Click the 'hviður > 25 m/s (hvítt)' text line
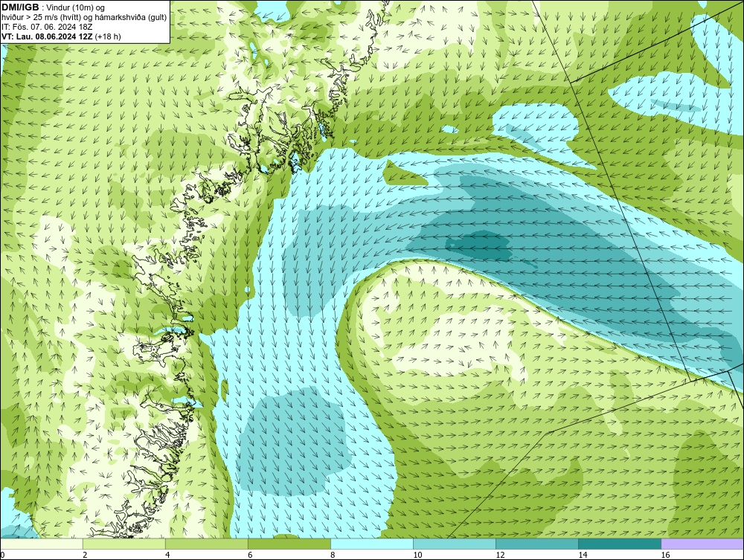The image size is (744, 560). click(x=84, y=17)
